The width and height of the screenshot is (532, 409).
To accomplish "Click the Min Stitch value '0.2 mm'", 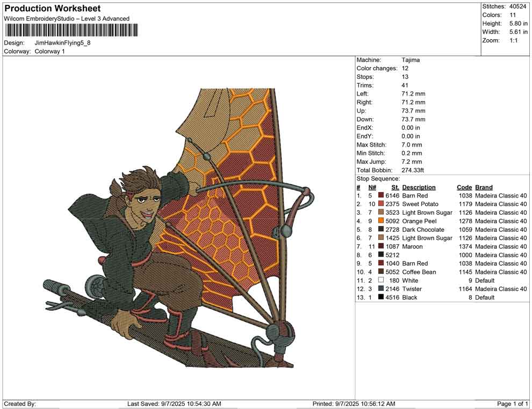I will (x=412, y=153).
